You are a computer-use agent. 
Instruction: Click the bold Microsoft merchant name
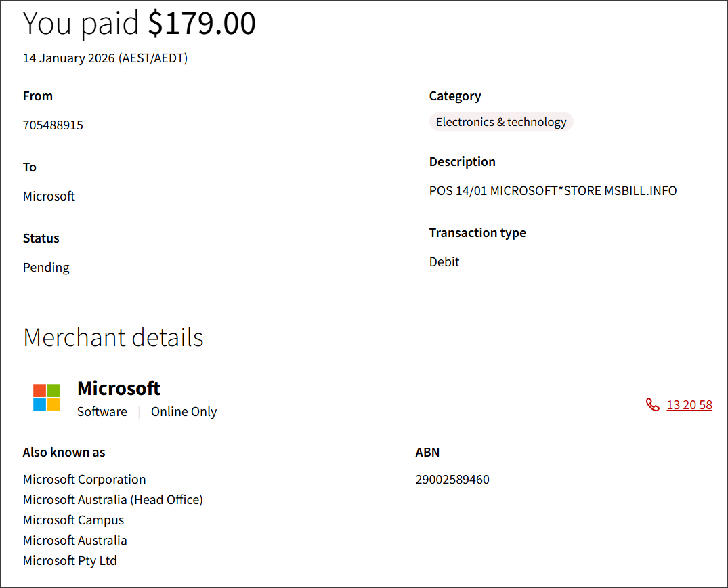(x=119, y=388)
